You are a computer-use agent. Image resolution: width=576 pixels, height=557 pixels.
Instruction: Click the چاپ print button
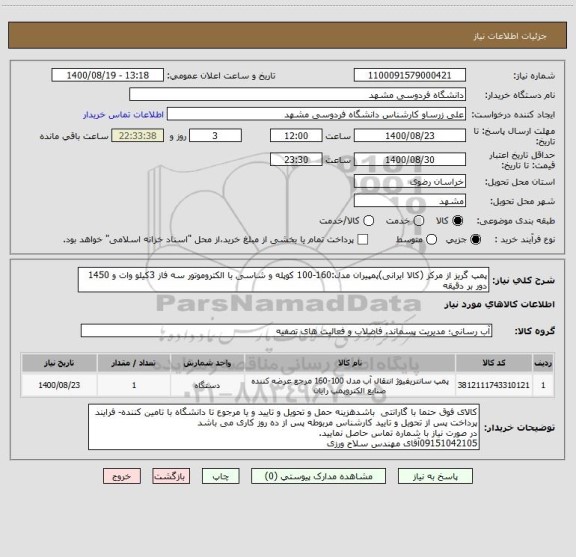(220, 476)
